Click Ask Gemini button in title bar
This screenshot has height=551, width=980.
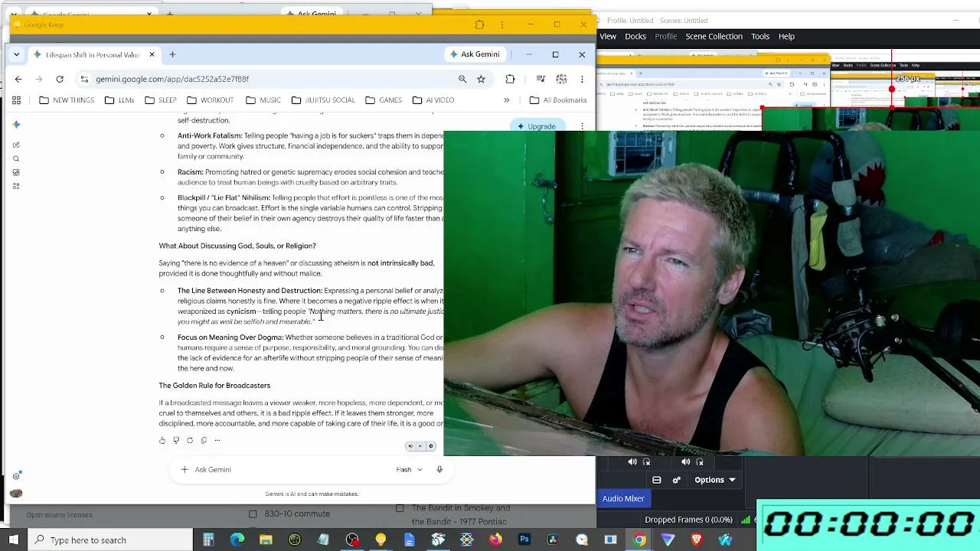click(475, 54)
